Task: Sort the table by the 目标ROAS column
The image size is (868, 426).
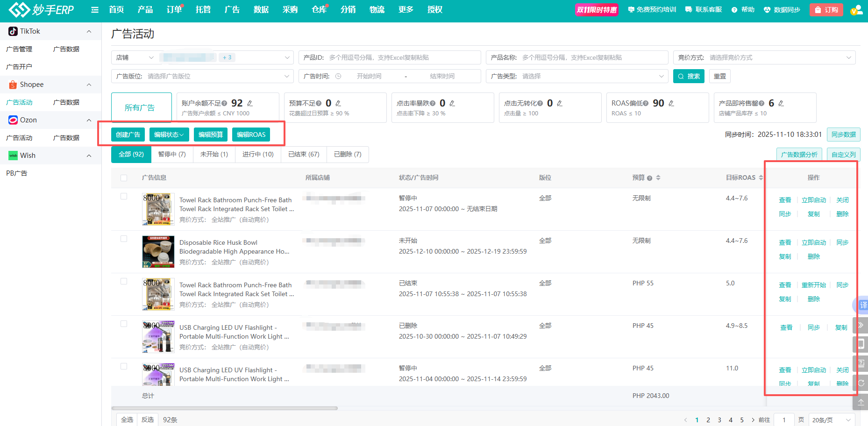Action: click(x=761, y=177)
